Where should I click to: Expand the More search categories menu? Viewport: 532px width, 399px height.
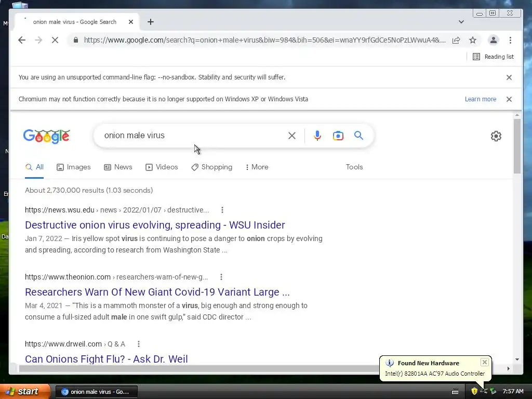pos(257,167)
